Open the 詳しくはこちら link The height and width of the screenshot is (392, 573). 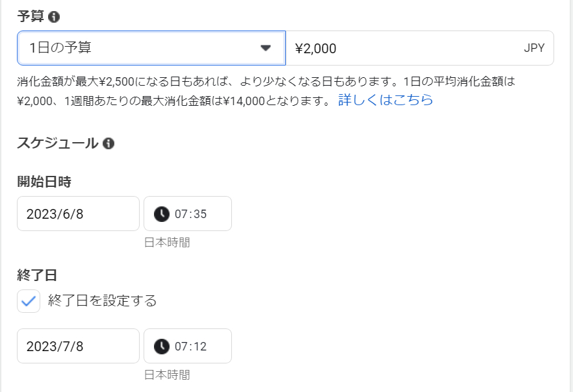tap(385, 100)
